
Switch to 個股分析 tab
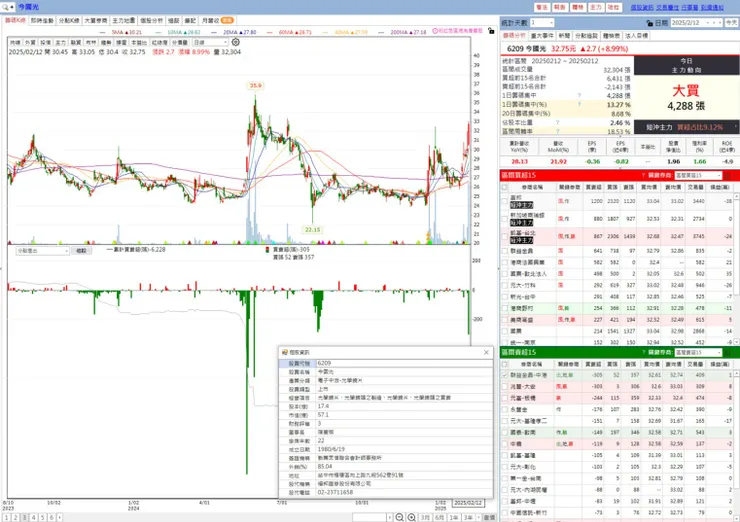click(x=151, y=21)
